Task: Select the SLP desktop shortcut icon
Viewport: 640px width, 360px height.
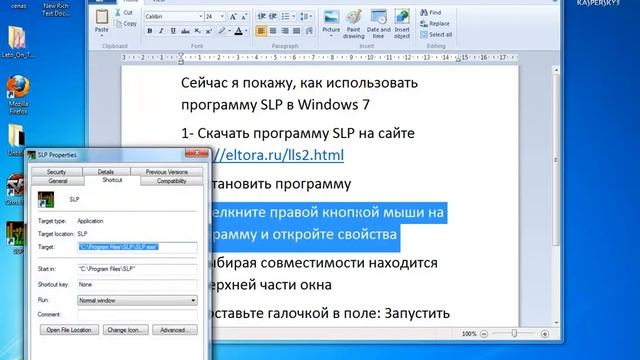Action: click(x=16, y=238)
